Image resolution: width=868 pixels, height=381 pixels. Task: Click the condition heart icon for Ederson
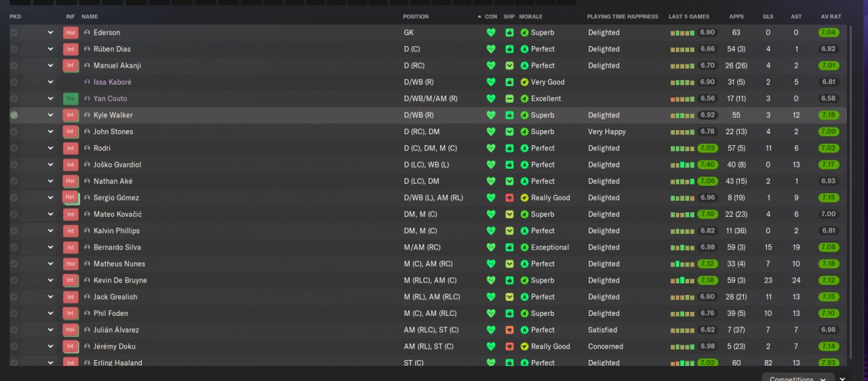click(x=491, y=33)
